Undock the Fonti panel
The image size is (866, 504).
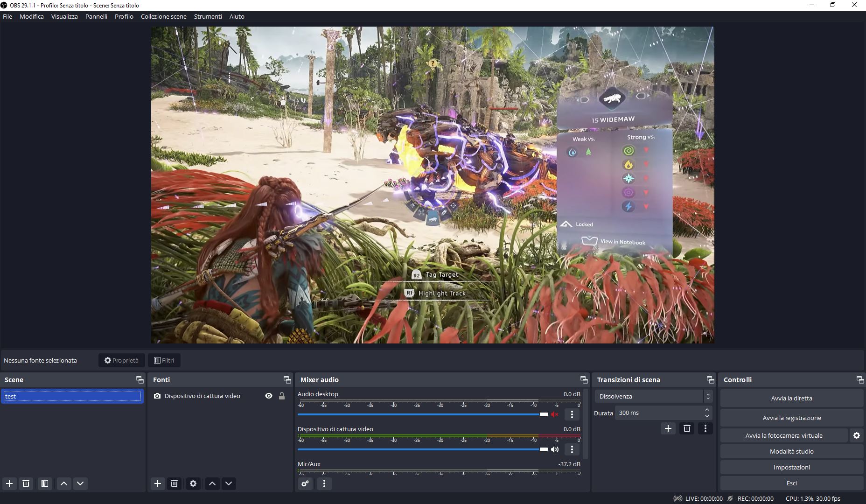point(287,380)
